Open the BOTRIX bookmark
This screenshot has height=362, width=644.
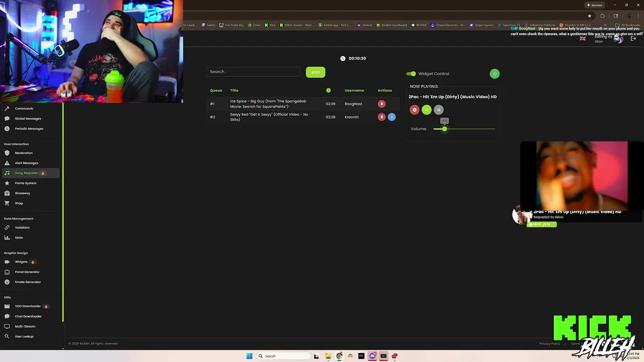click(419, 25)
